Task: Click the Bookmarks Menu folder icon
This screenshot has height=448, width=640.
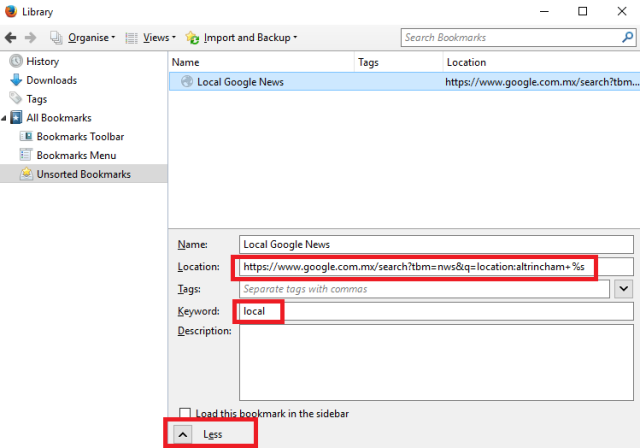Action: [26, 155]
